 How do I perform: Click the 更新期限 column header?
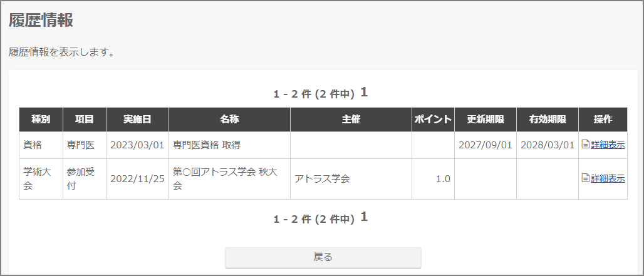(486, 120)
